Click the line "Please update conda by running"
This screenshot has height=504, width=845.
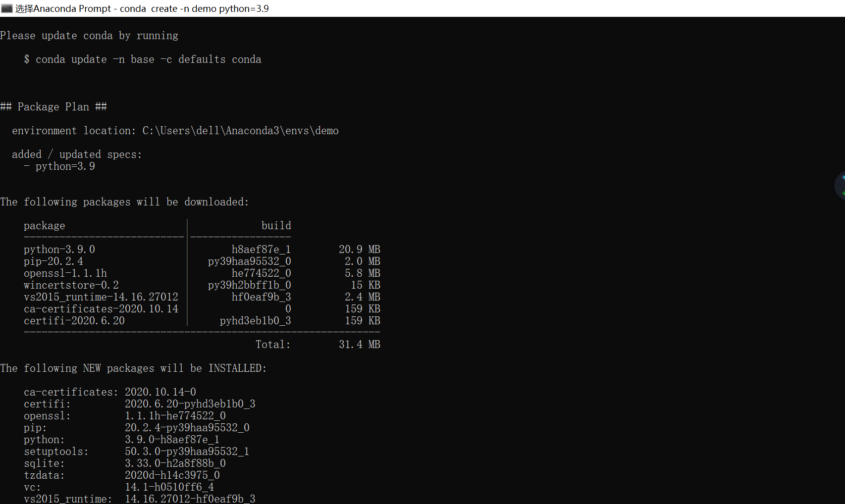(x=89, y=36)
